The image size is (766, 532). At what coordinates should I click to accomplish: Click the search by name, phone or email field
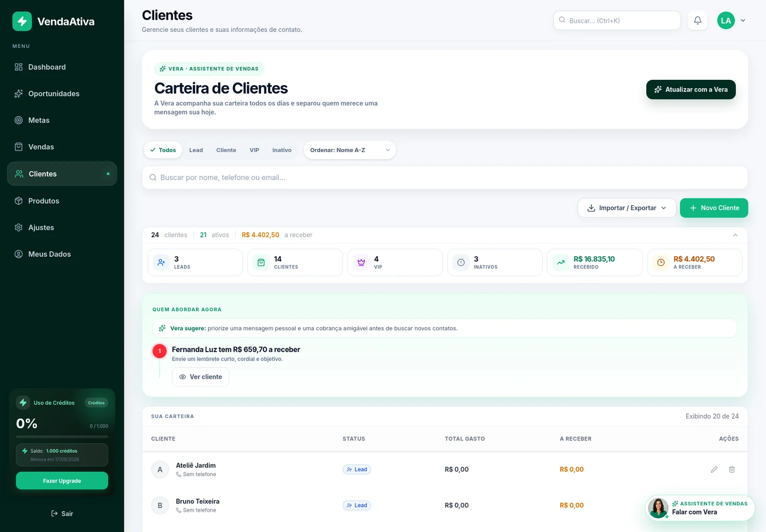pos(445,178)
